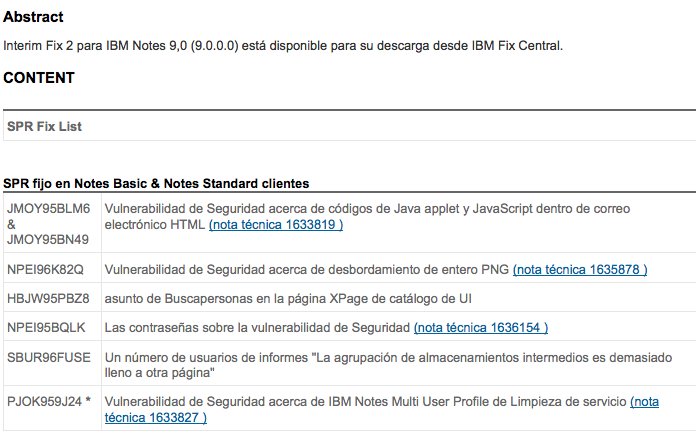Viewport: 696px width, 440px height.
Task: Click the CONTENT heading
Action: click(x=39, y=78)
